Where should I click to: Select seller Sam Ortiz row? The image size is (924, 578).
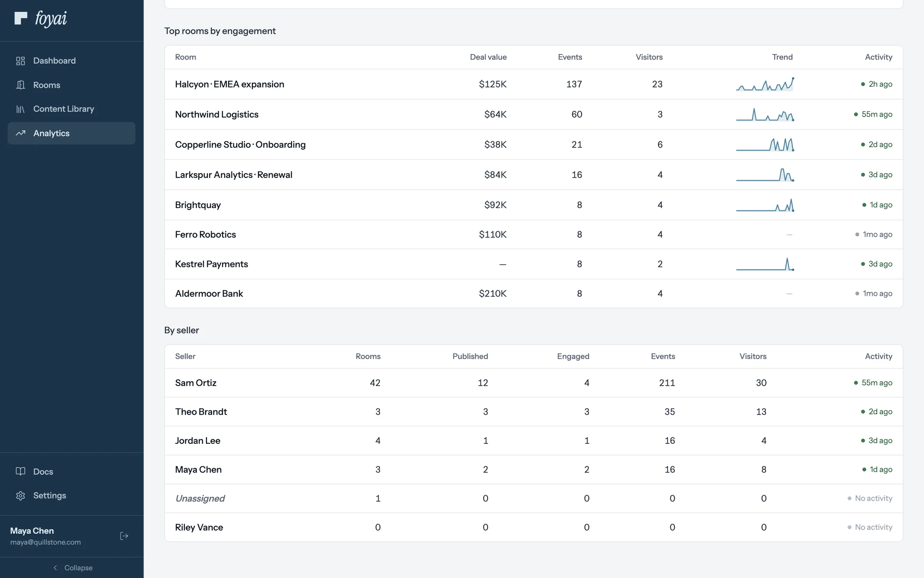click(534, 383)
